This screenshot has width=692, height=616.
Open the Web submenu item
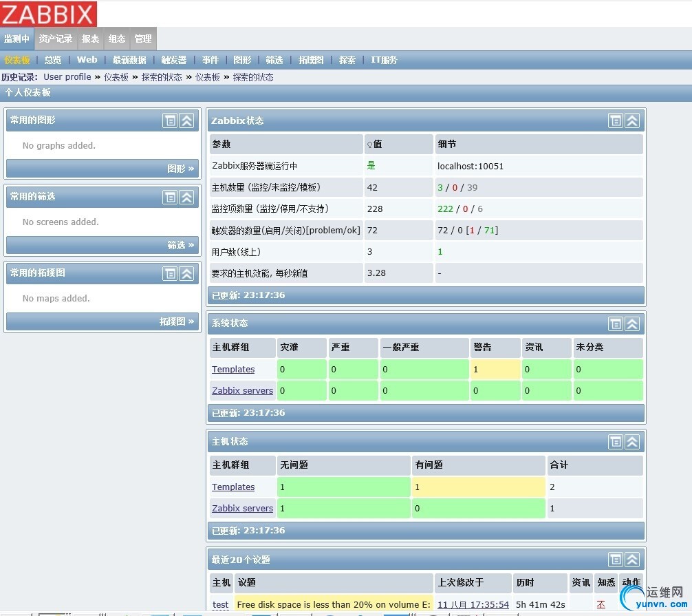tap(87, 60)
